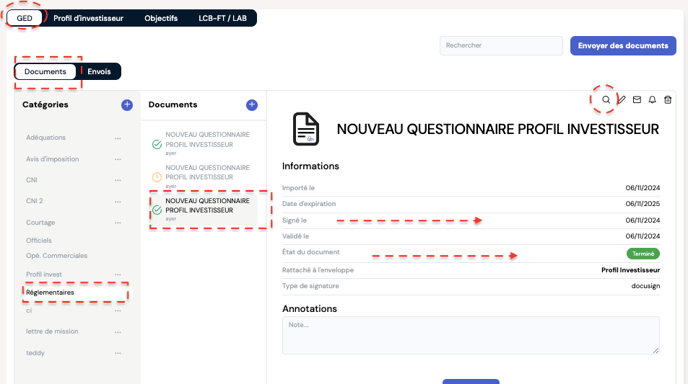Click Envoyer des documents button

point(623,46)
